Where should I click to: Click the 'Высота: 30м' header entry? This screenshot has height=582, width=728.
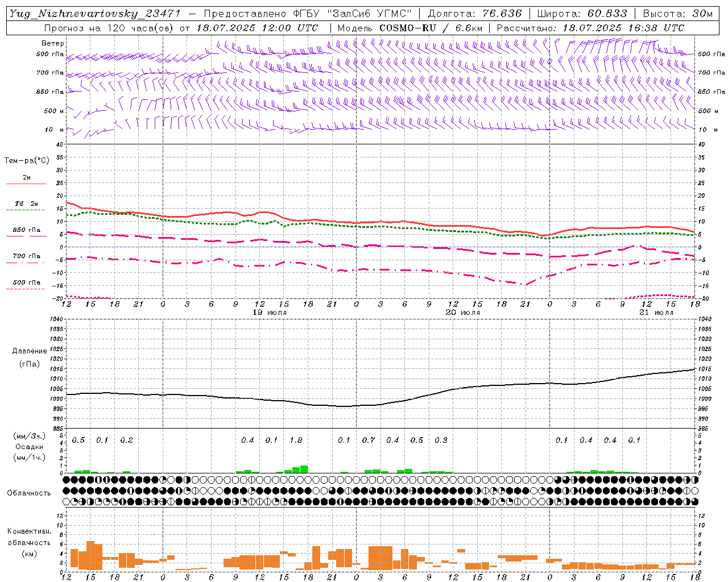point(677,14)
